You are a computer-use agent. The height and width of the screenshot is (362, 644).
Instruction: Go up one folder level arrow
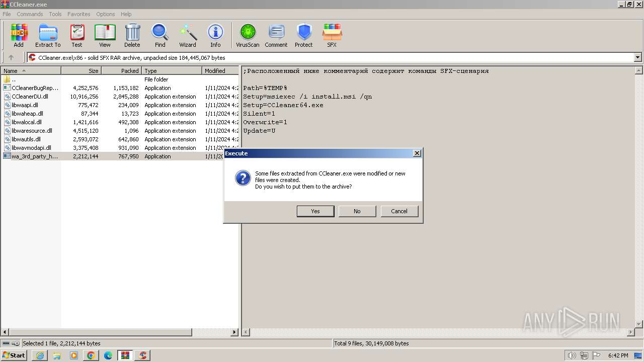point(11,57)
